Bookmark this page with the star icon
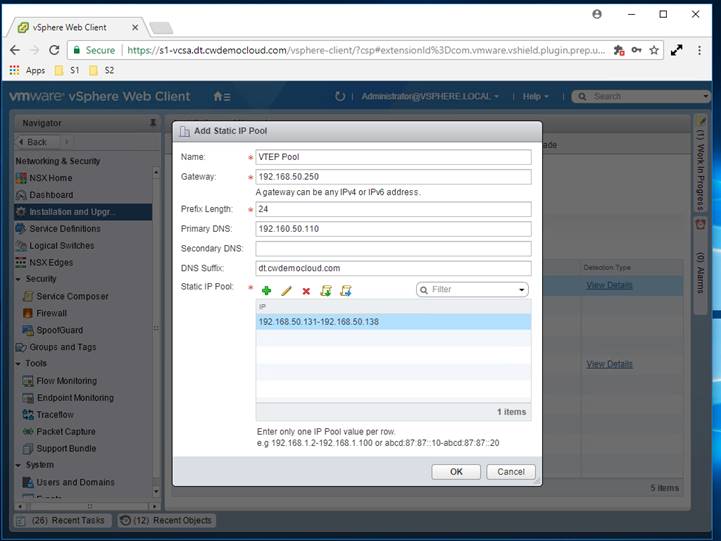 coord(654,50)
